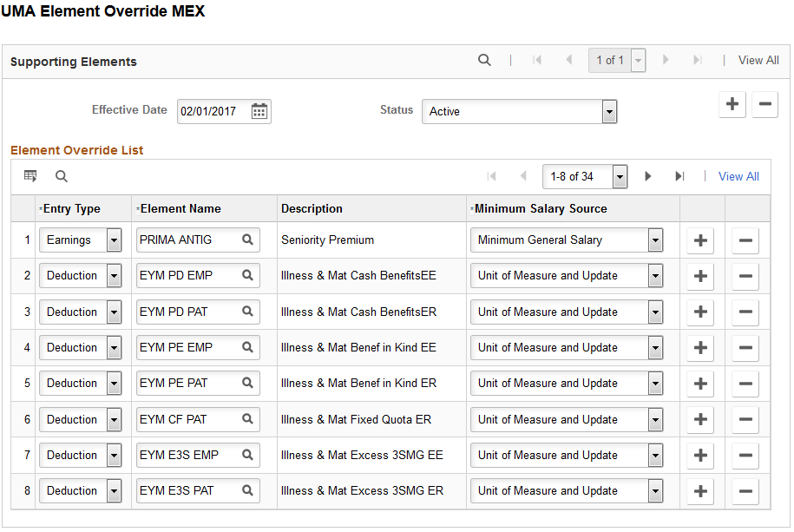Look up element name EYM PD EMP

(247, 275)
